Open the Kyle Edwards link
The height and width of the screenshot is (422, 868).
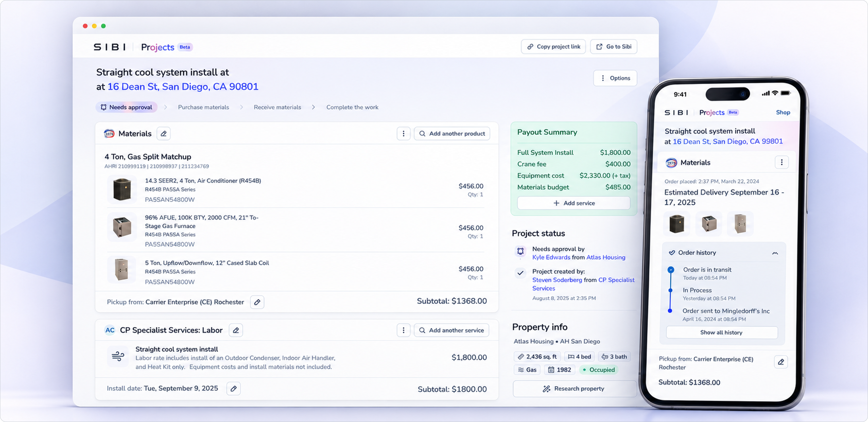(x=551, y=257)
